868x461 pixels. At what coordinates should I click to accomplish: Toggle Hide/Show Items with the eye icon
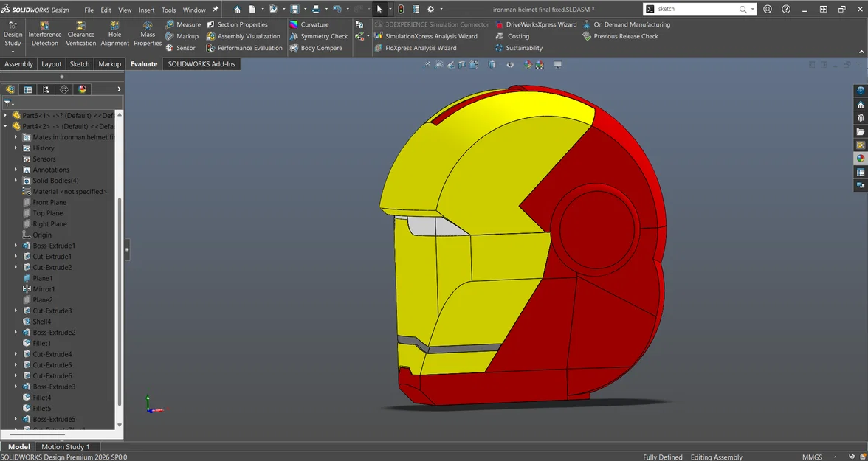point(510,64)
